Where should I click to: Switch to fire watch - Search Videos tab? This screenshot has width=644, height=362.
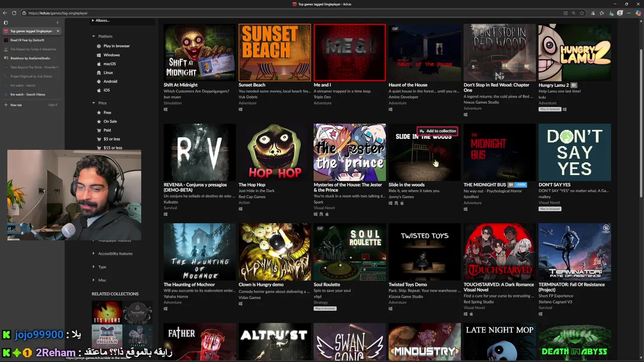pyautogui.click(x=31, y=95)
